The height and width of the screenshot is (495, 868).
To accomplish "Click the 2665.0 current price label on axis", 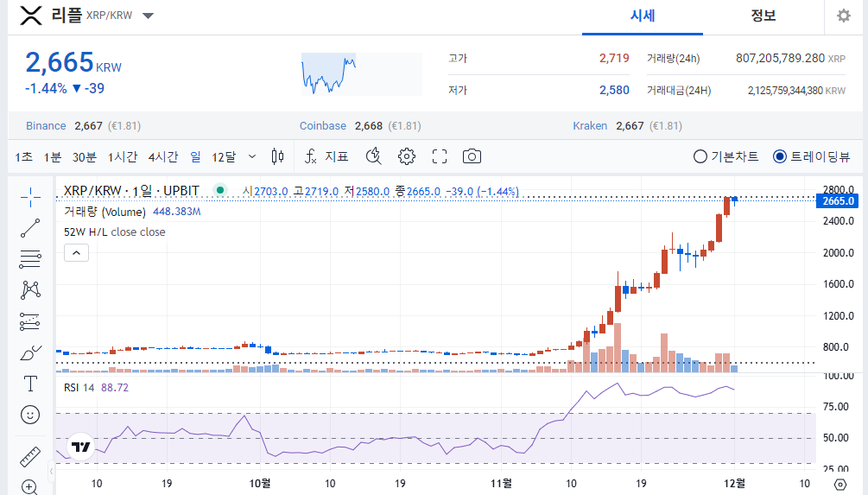I will 838,201.
